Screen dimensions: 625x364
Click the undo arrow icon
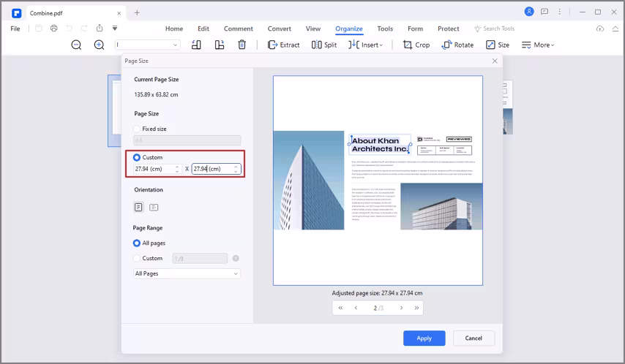(x=70, y=29)
